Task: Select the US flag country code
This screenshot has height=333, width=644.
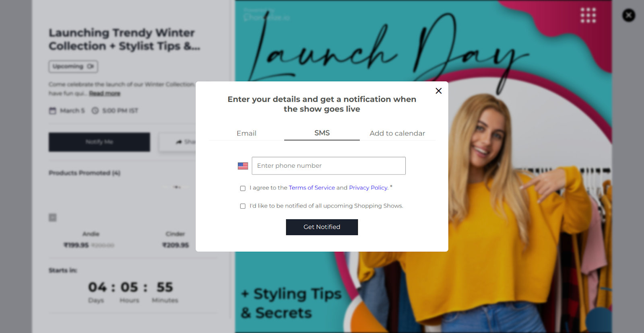Action: 243,166
